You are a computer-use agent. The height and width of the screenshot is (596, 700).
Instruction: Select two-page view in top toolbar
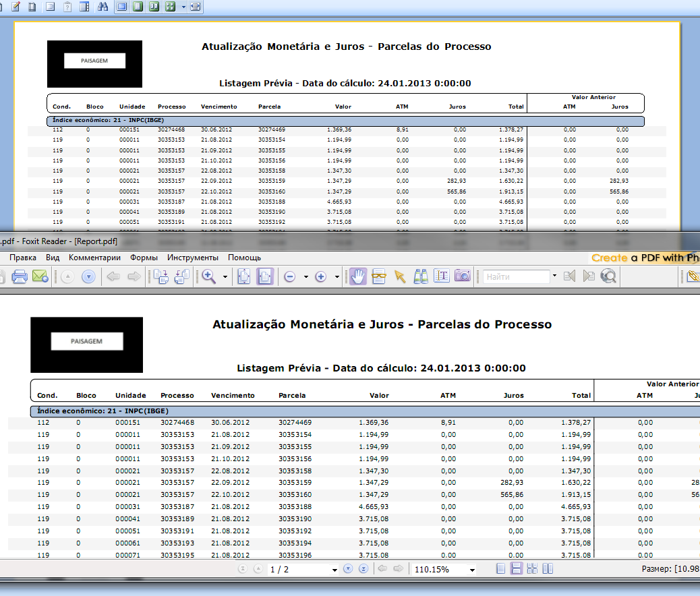(x=154, y=7)
